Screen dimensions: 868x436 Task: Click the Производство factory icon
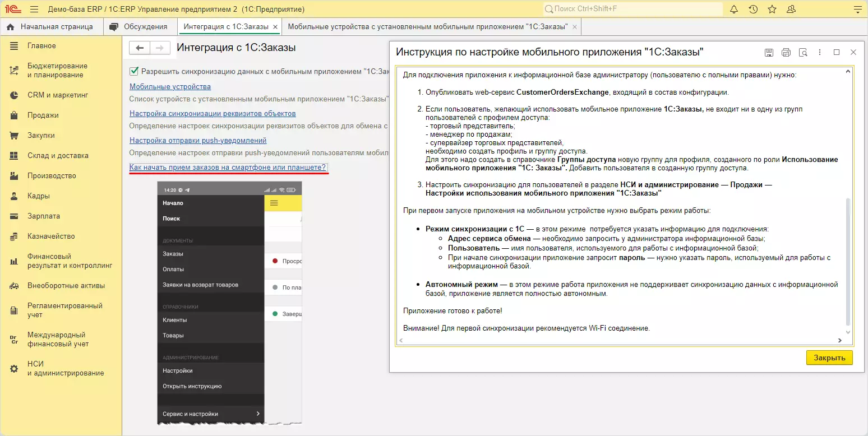click(x=15, y=176)
